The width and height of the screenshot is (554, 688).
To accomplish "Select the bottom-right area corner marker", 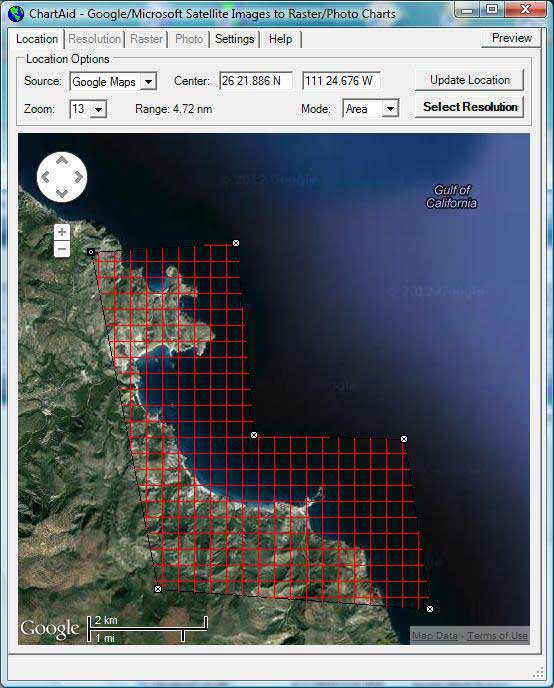I will [430, 609].
